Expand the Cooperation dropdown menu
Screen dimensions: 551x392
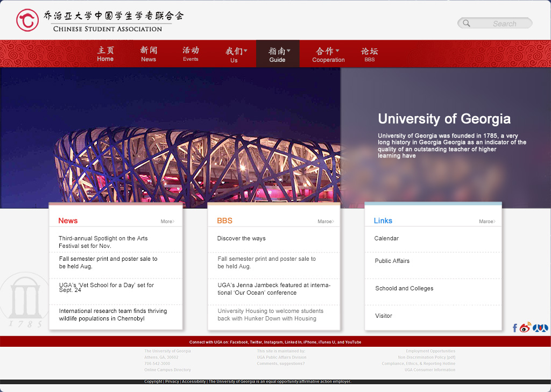328,54
